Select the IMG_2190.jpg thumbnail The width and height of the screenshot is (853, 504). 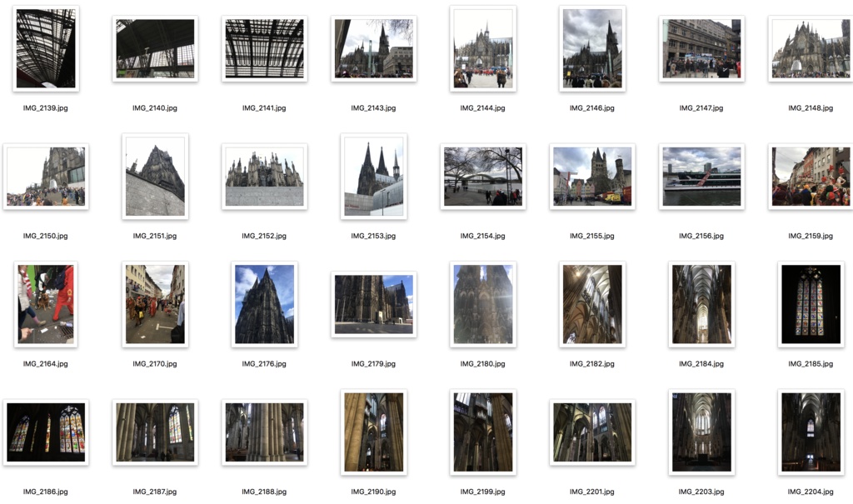click(374, 432)
